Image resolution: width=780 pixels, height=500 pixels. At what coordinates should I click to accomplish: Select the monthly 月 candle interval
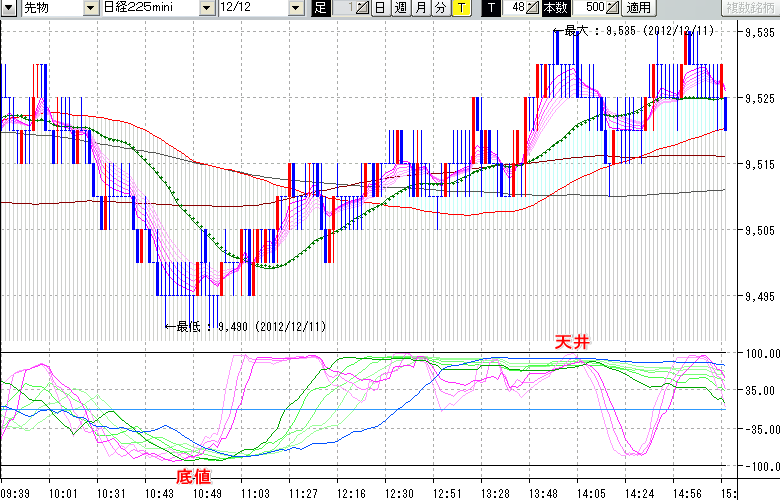pos(420,8)
